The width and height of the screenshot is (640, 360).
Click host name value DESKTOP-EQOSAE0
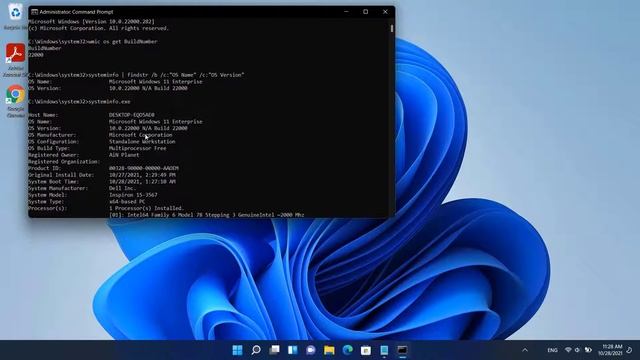click(132, 115)
